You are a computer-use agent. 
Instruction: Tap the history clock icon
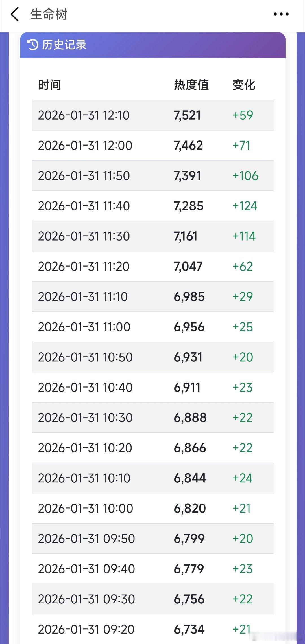pos(32,45)
